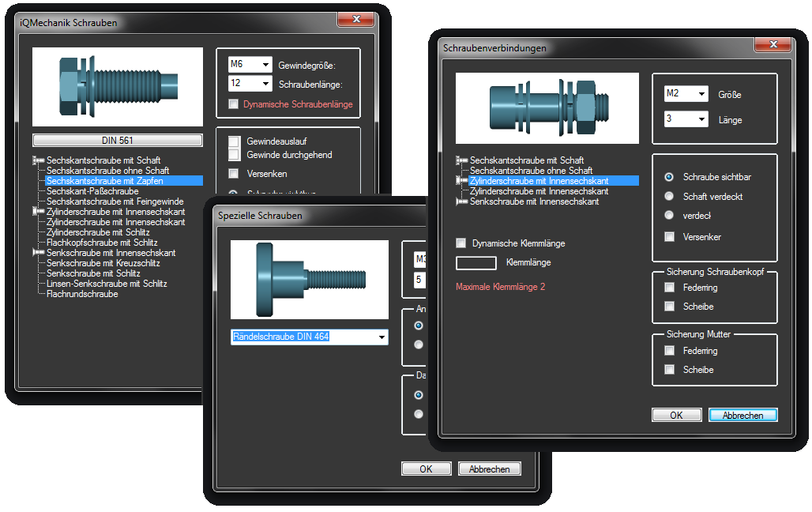Click the icon beside Senkschraube mit Innensechskant in Schraubenverbindungen
The image size is (812, 512).
(x=462, y=201)
